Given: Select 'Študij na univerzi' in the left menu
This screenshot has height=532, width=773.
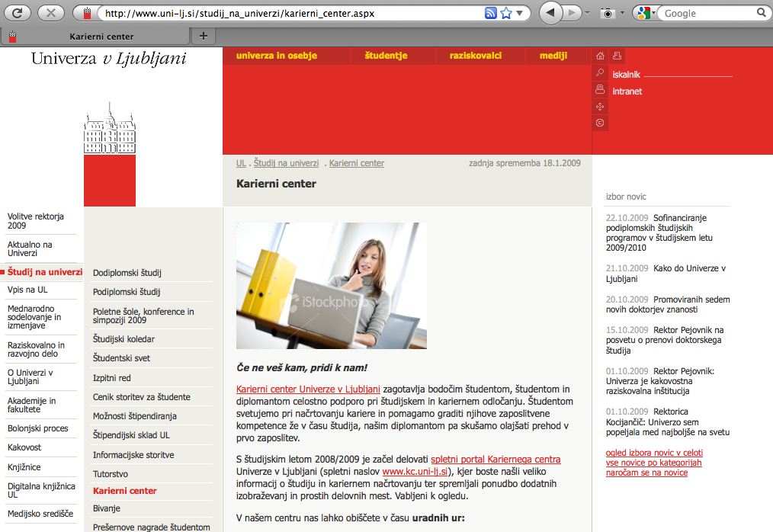Looking at the screenshot, I should 45,272.
